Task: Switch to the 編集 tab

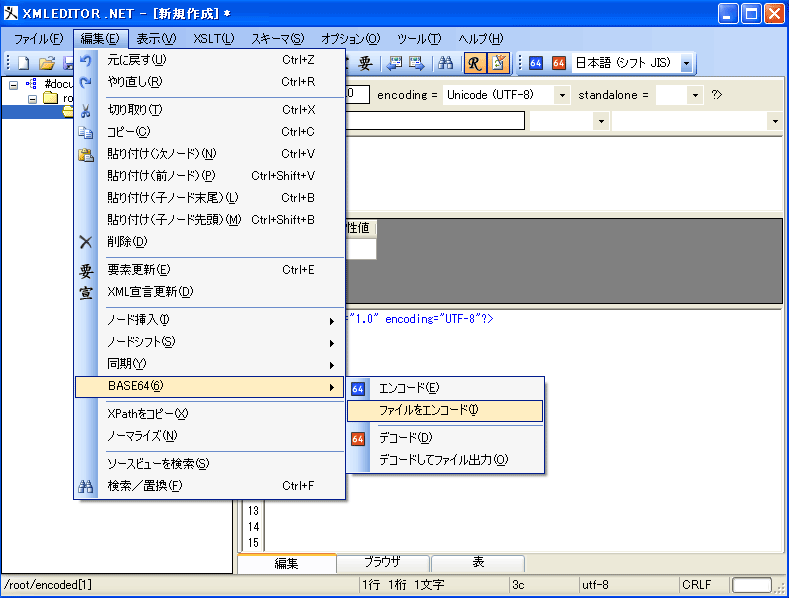Action: (x=286, y=563)
